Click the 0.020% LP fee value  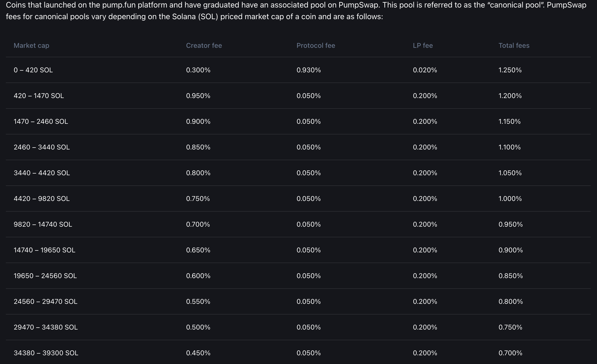click(425, 70)
